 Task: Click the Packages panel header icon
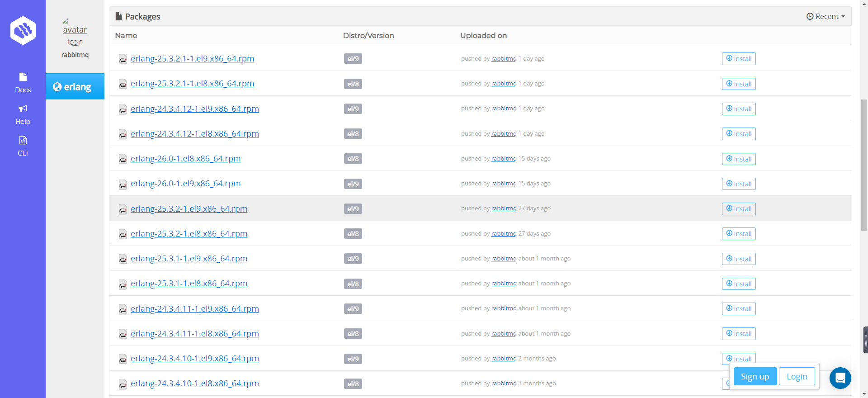(118, 17)
